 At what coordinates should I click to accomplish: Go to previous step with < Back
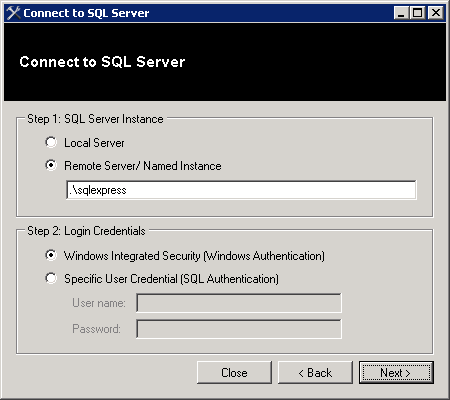[x=315, y=372]
